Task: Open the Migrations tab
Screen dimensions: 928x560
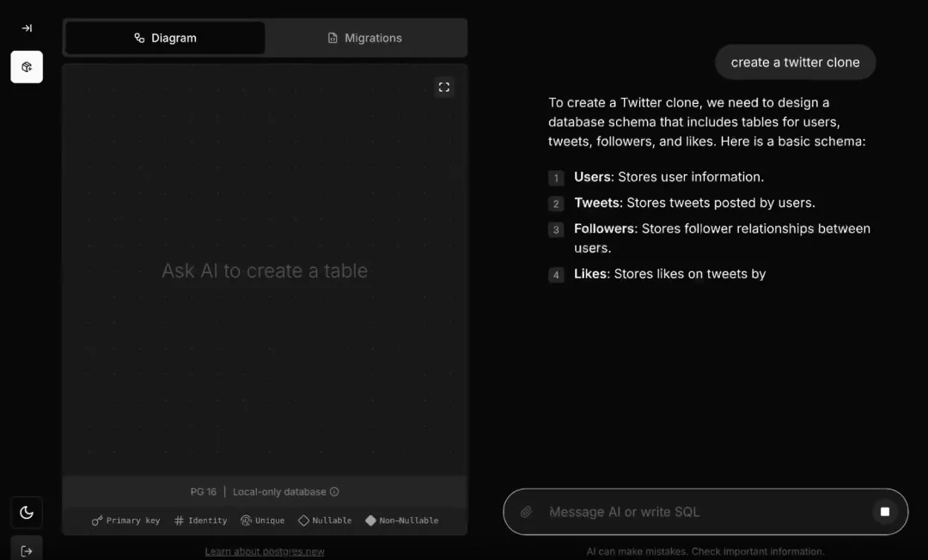Action: (x=364, y=38)
